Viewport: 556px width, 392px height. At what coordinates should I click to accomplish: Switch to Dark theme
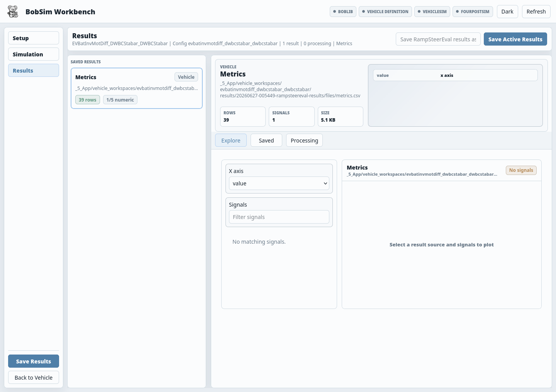pos(507,12)
